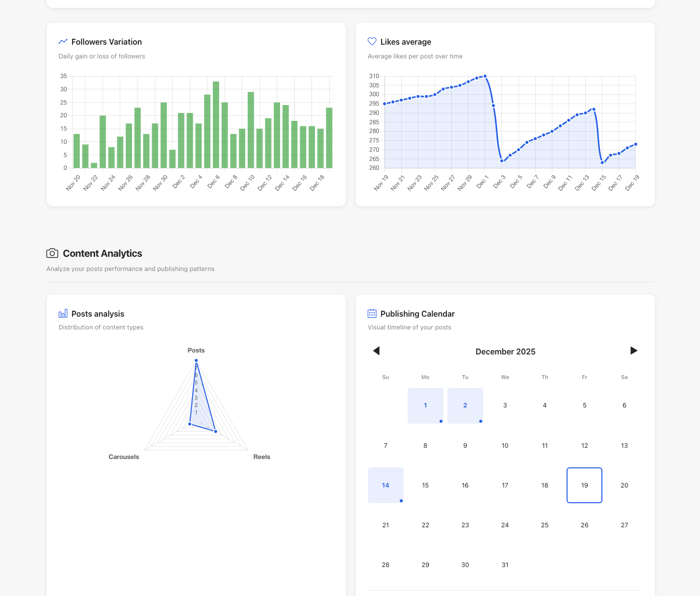Image resolution: width=700 pixels, height=596 pixels.
Task: Click the calendar icon beside Publishing Calendar
Action: (x=372, y=313)
